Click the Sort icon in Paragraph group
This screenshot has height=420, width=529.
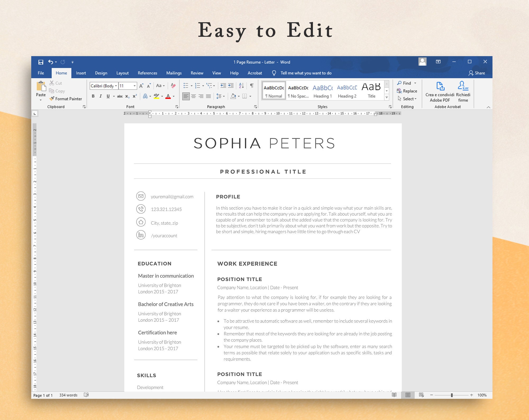click(241, 86)
